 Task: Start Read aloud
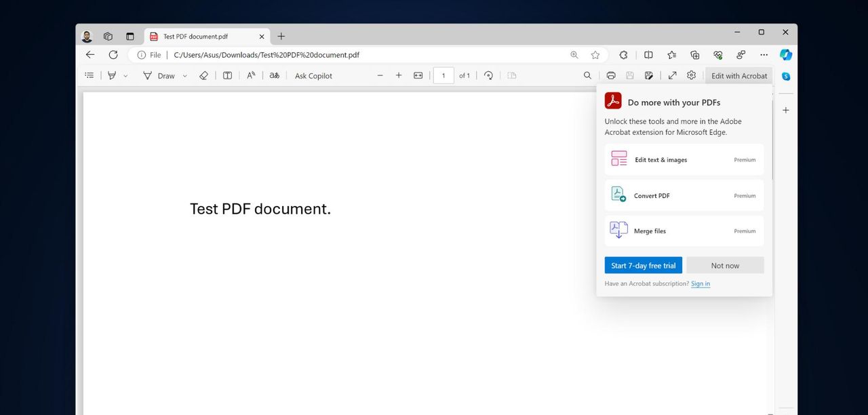point(251,75)
